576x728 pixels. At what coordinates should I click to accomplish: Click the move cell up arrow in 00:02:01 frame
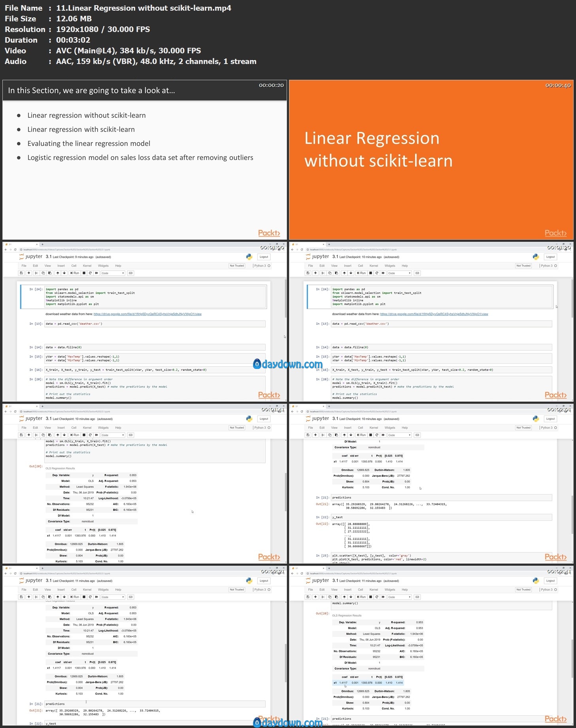pos(344,435)
